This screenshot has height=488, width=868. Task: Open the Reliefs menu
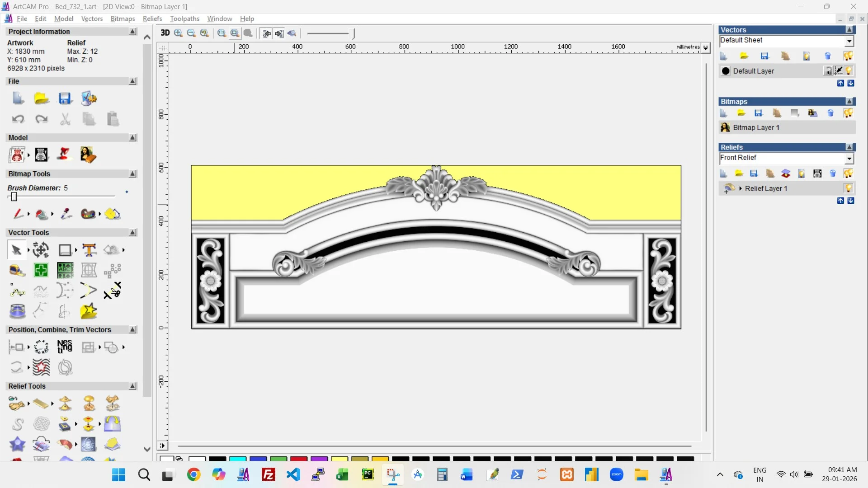152,19
